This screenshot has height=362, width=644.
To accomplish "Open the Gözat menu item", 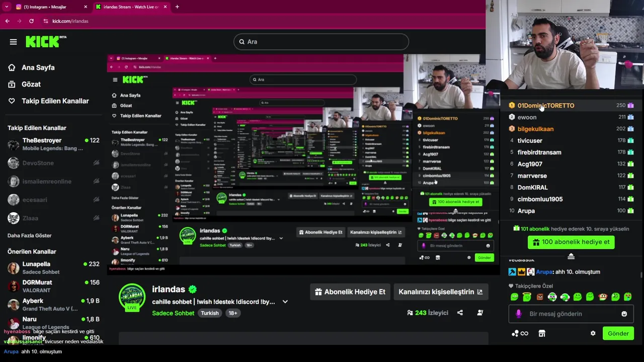I will (x=25, y=84).
